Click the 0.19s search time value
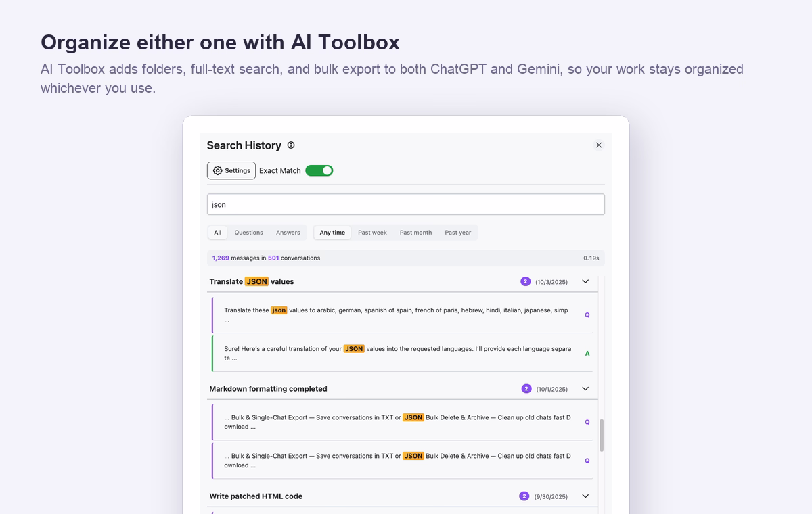 [591, 258]
